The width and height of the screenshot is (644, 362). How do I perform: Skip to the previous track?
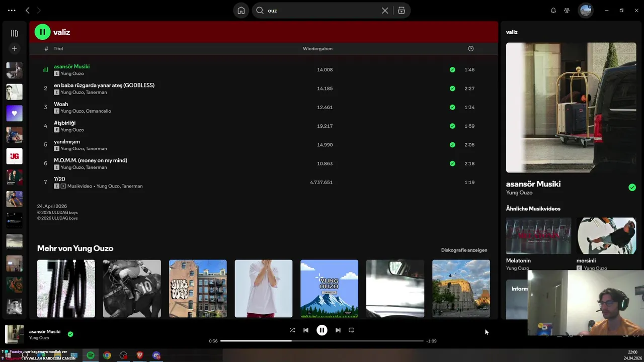click(306, 330)
